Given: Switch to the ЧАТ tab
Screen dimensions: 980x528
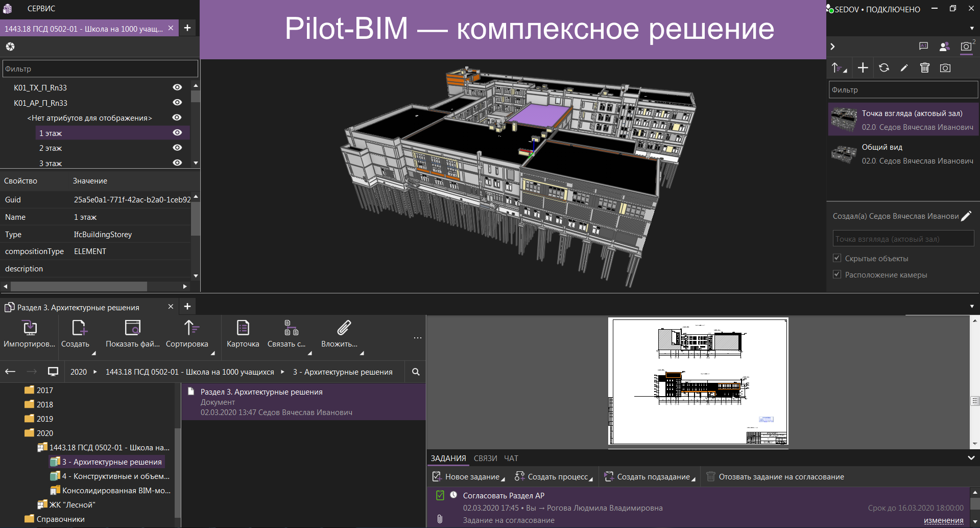Looking at the screenshot, I should tap(511, 458).
